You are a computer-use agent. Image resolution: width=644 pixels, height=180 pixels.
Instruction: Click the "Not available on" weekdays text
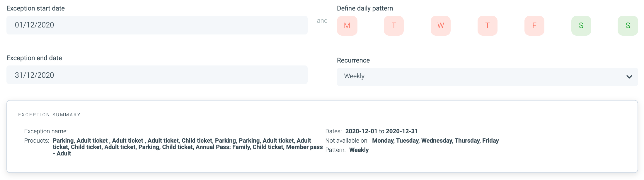(435, 141)
